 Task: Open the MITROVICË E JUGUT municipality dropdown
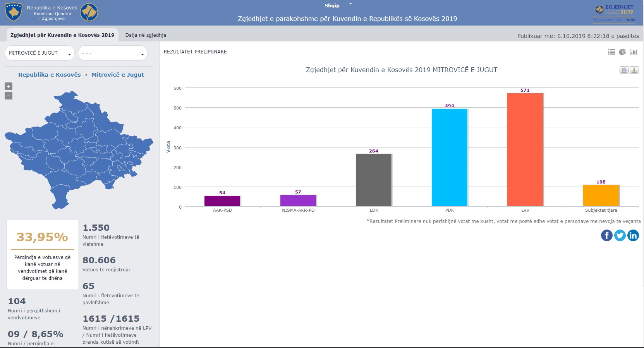click(x=39, y=53)
